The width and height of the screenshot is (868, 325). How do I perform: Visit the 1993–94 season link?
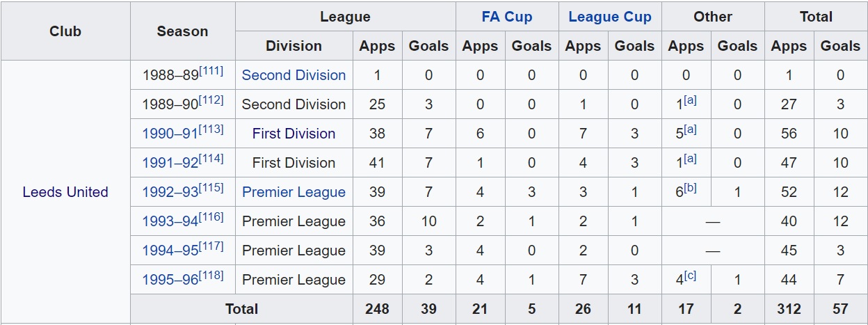coord(170,222)
